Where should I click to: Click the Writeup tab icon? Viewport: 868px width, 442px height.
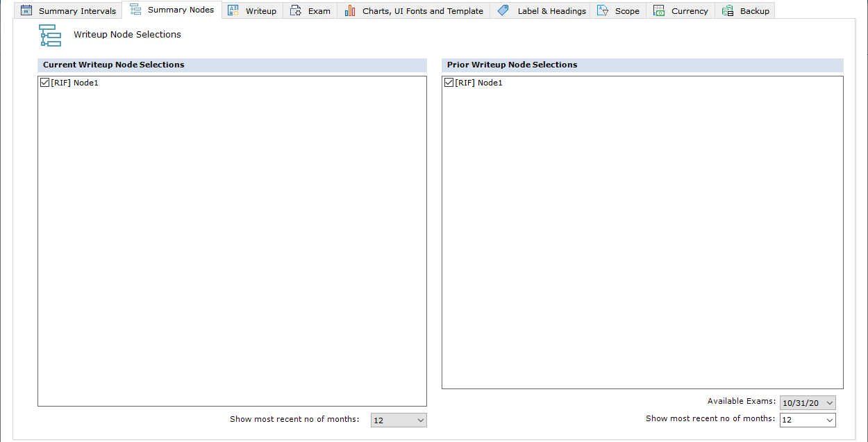click(233, 10)
